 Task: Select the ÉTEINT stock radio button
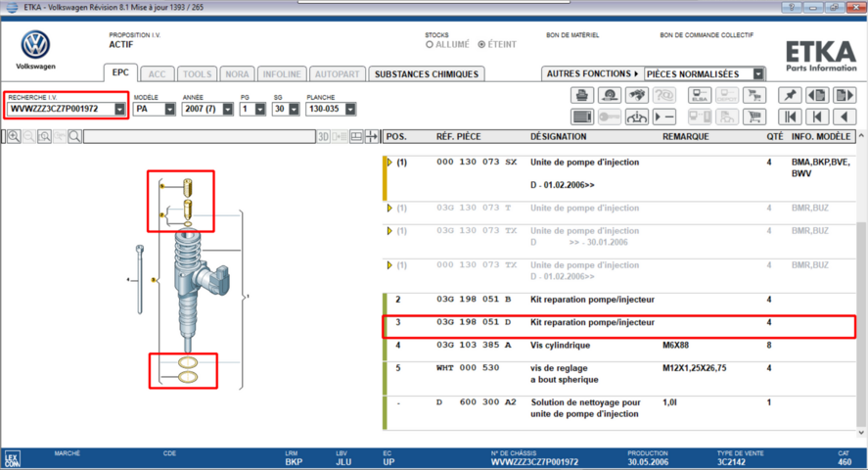[481, 44]
